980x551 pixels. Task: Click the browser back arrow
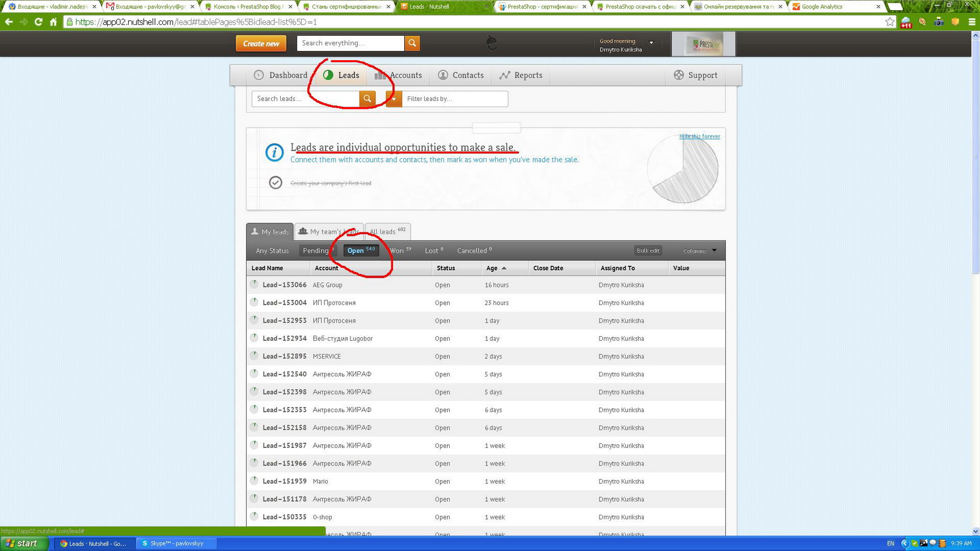point(9,22)
